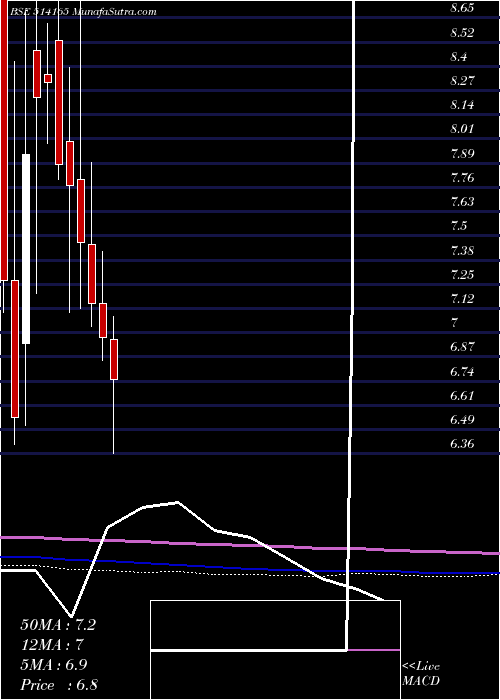The image size is (500, 700).
Task: Click the 8.14 price axis label
Action: [462, 105]
